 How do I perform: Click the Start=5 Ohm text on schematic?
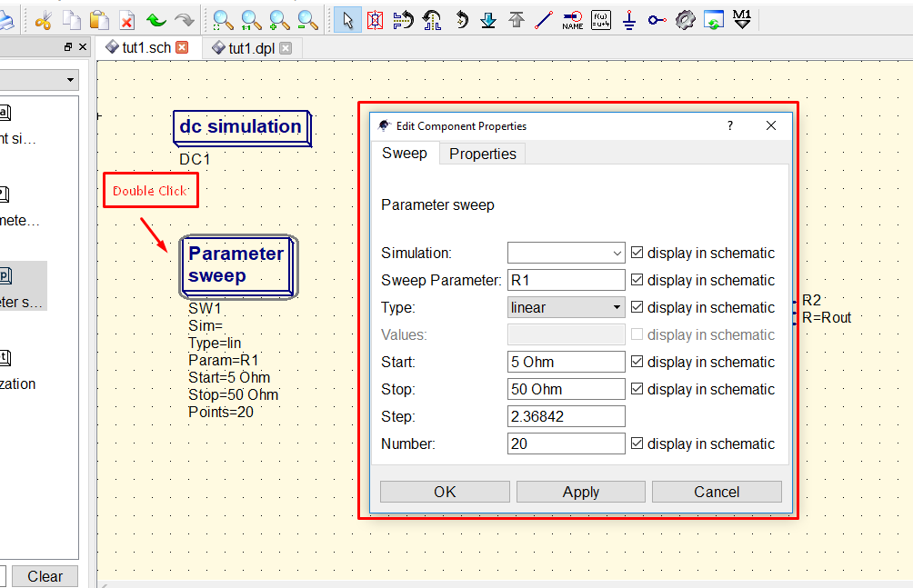[229, 377]
